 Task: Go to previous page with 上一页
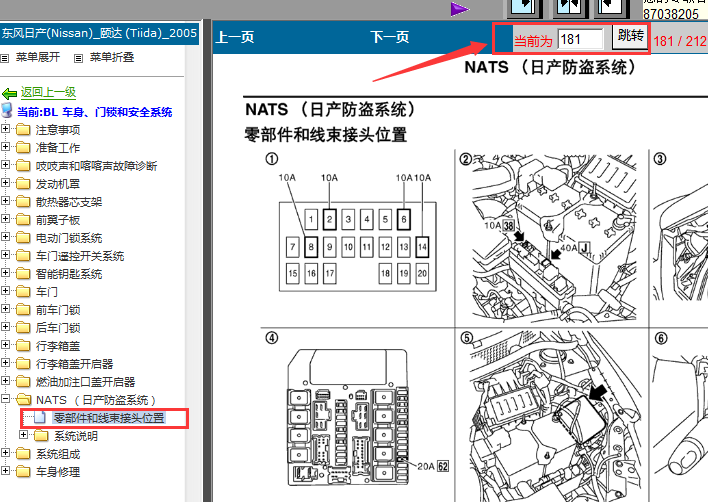(x=235, y=37)
